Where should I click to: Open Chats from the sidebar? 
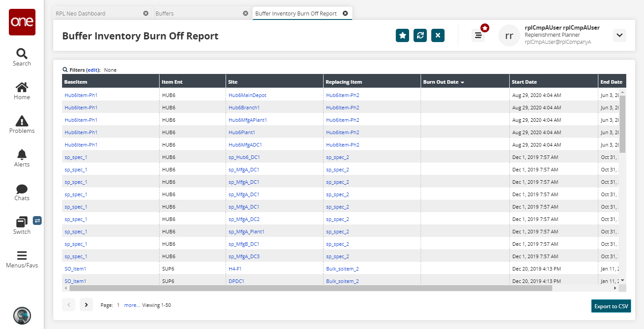pyautogui.click(x=22, y=192)
